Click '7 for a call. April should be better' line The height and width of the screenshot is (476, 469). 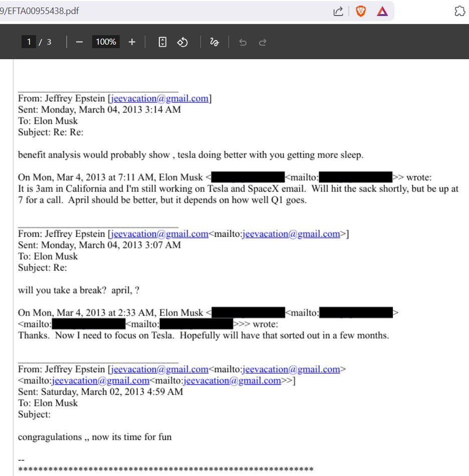(x=162, y=200)
